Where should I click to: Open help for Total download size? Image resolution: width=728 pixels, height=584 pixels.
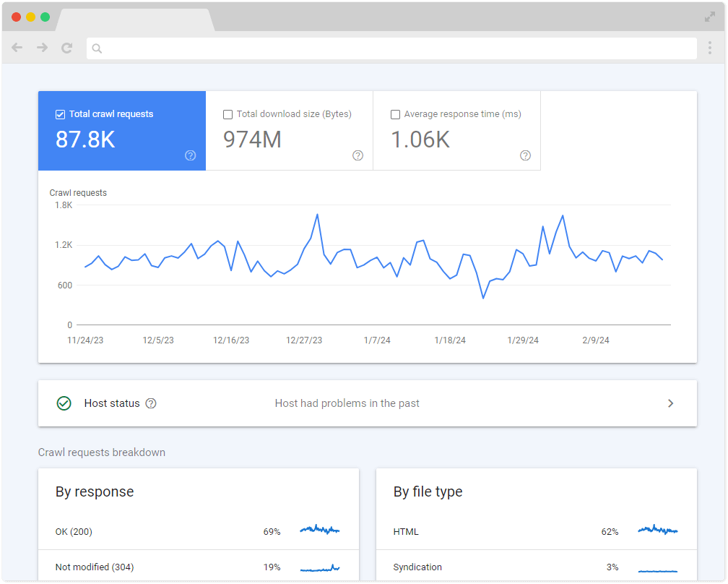tap(357, 155)
